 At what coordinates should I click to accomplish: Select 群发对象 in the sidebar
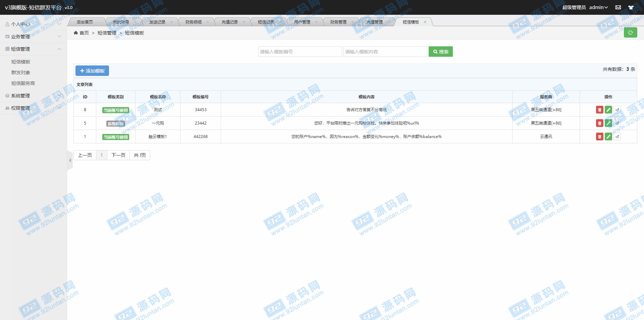point(21,73)
